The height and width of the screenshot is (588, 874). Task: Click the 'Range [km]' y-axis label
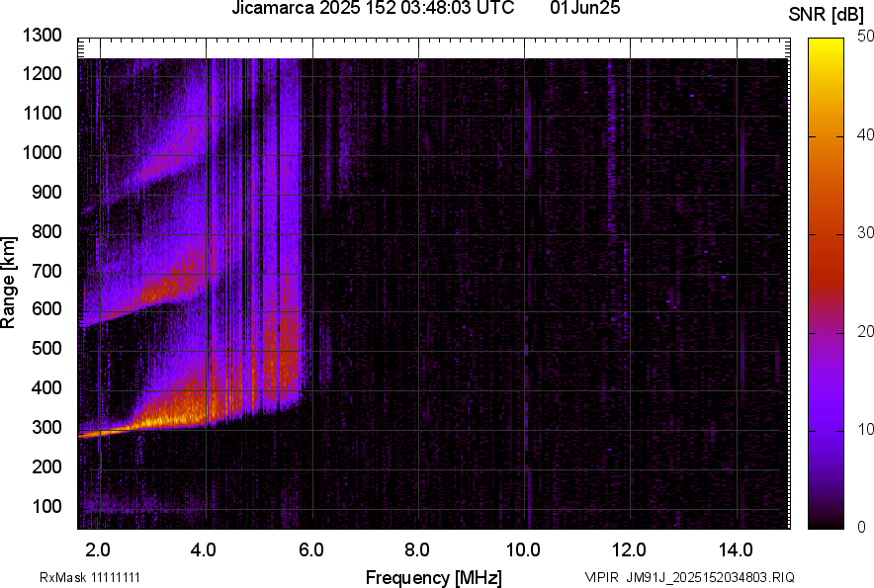[x=8, y=283]
